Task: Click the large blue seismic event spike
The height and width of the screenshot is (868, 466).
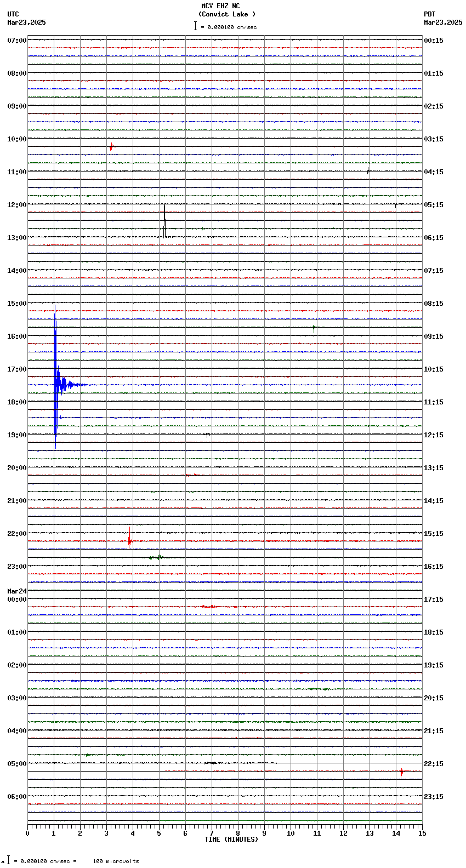Action: point(55,378)
